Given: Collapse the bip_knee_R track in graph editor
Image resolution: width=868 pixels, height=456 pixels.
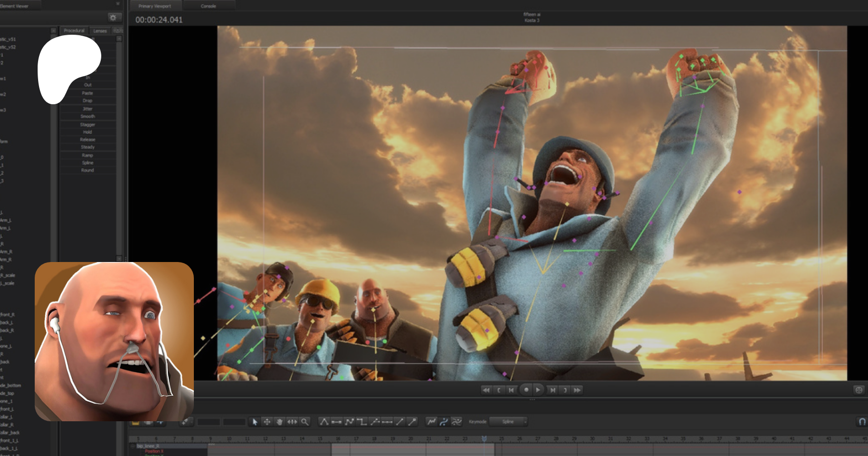Looking at the screenshot, I should tap(133, 446).
